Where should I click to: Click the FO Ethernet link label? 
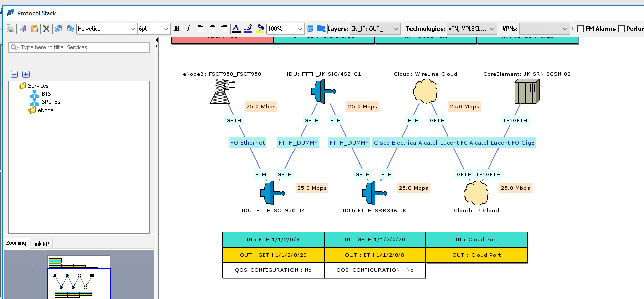(248, 143)
